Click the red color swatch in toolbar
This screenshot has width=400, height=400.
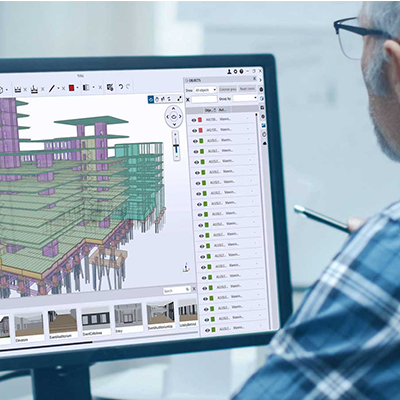click(x=71, y=88)
